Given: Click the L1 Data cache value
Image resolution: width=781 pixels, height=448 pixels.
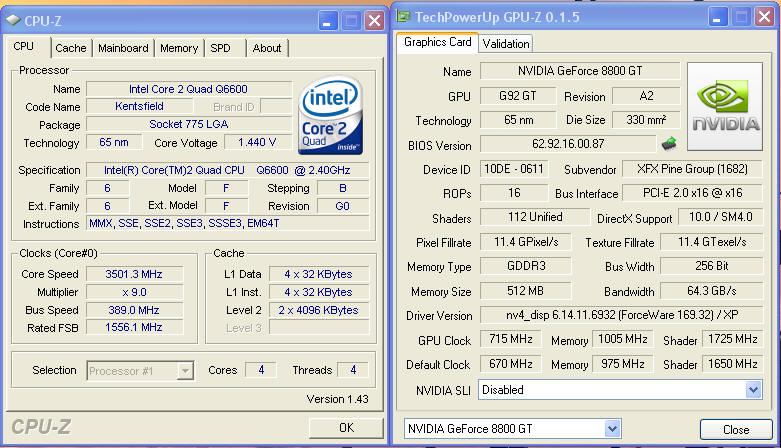Looking at the screenshot, I should click(319, 274).
